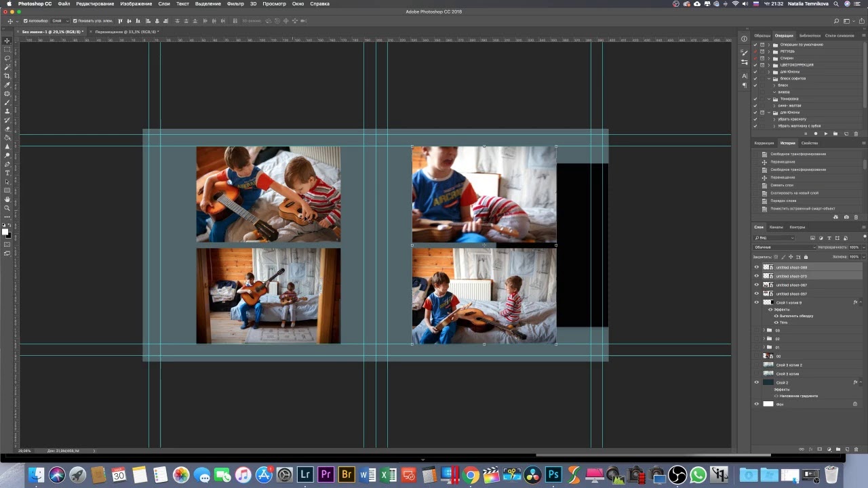Collapse Тонировка action folder
Screen dimensions: 868x488
pos(769,99)
